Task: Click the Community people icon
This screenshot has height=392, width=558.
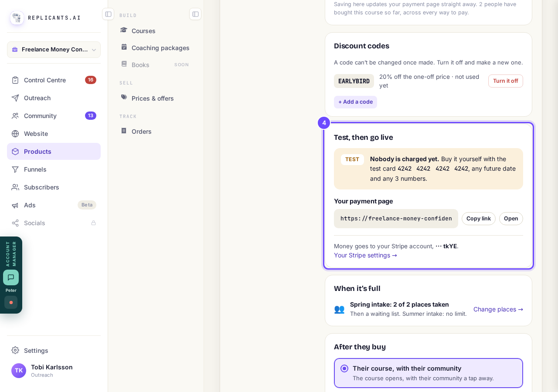Action: (x=15, y=116)
